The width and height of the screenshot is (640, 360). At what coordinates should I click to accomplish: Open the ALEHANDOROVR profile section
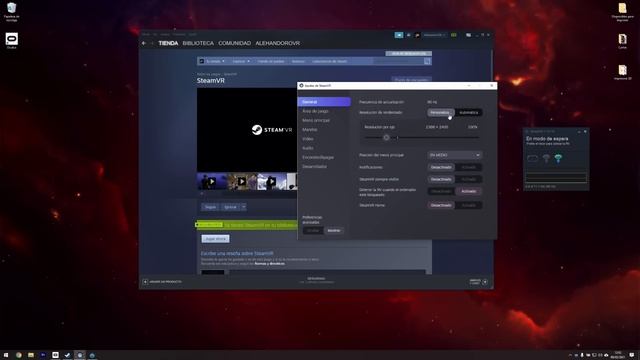coord(278,43)
